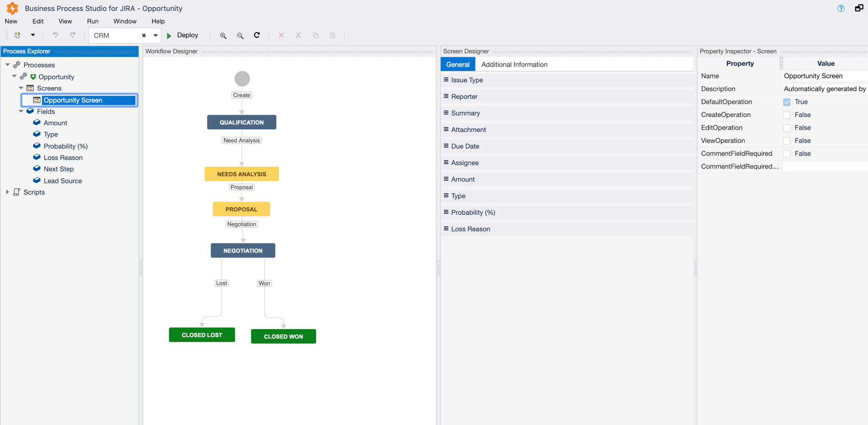
Task: Click the Business Process Studio app logo
Action: coord(12,8)
